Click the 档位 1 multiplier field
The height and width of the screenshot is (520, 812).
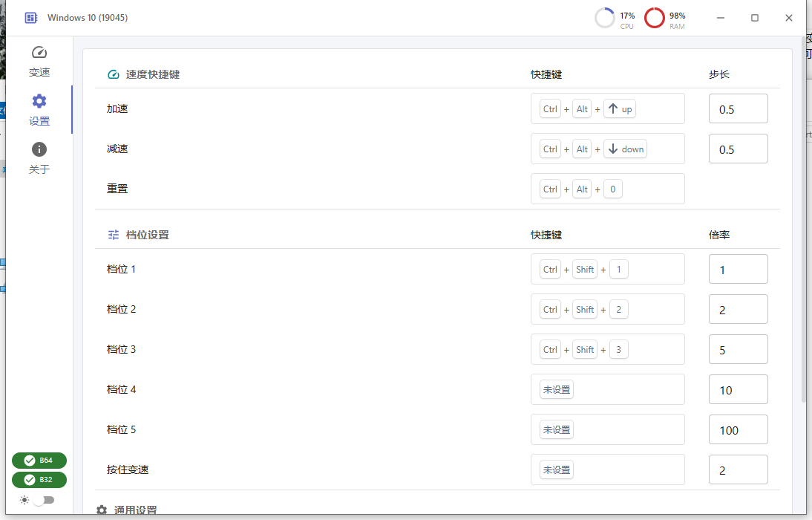pos(738,269)
